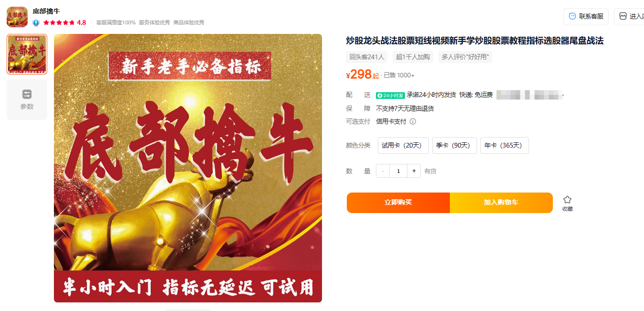This screenshot has width=644, height=311.
Task: Decrease quantity with the minus button
Action: (383, 171)
